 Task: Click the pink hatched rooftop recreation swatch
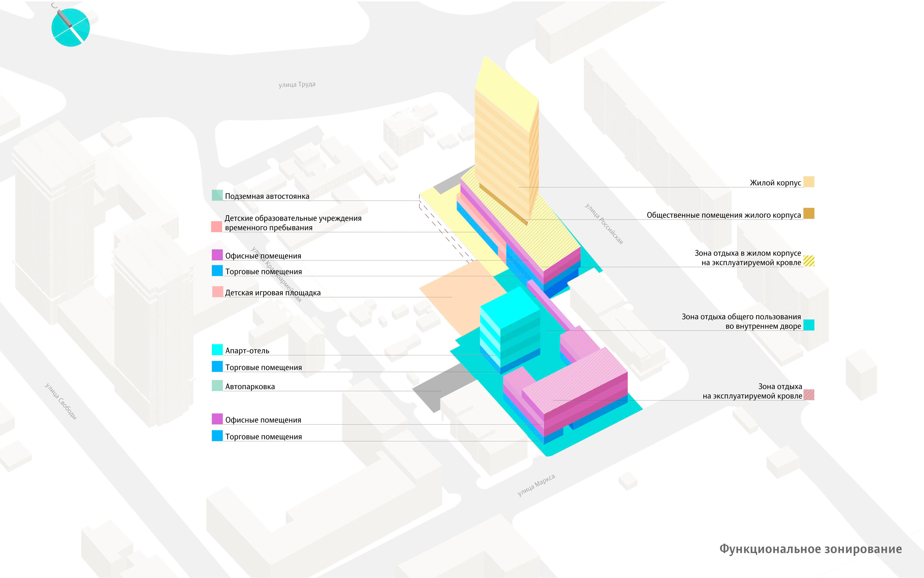click(x=808, y=395)
